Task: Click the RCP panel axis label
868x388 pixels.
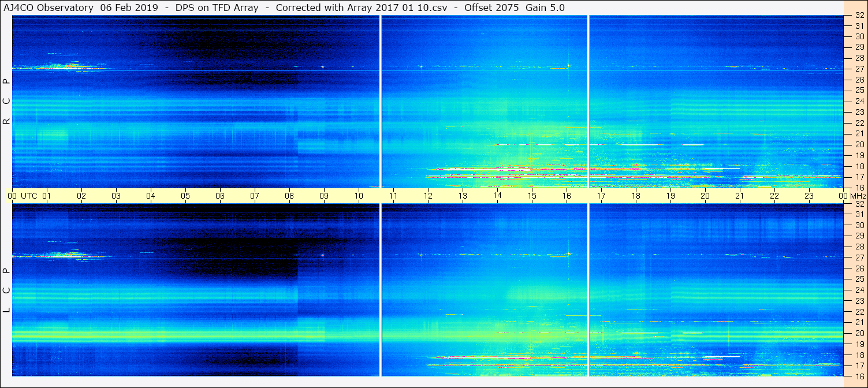Action: tap(7, 102)
